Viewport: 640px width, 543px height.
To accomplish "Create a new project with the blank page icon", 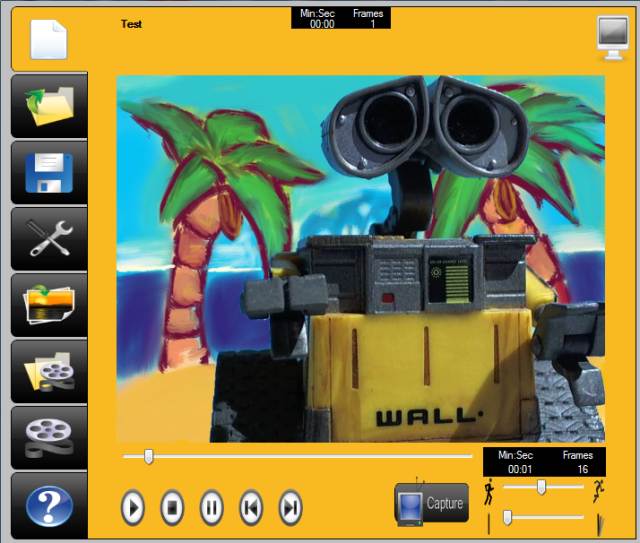I will [x=49, y=40].
